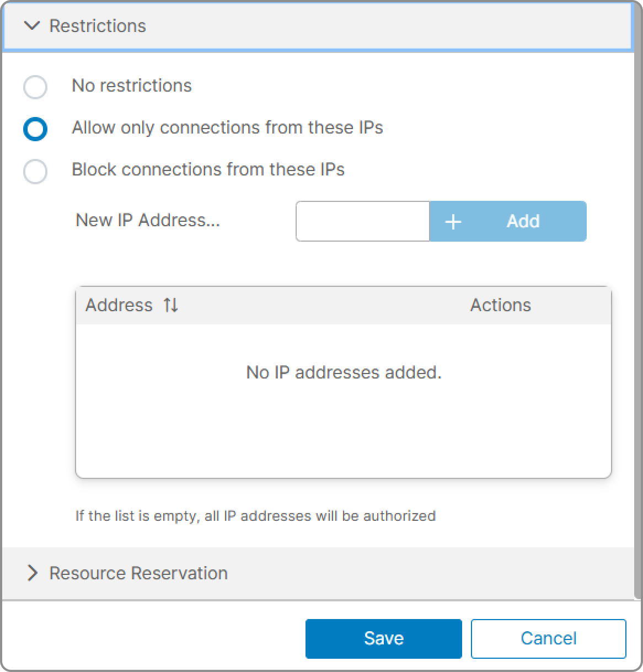Click the 'No restrictions' option label
This screenshot has height=672, width=643.
pyautogui.click(x=132, y=86)
